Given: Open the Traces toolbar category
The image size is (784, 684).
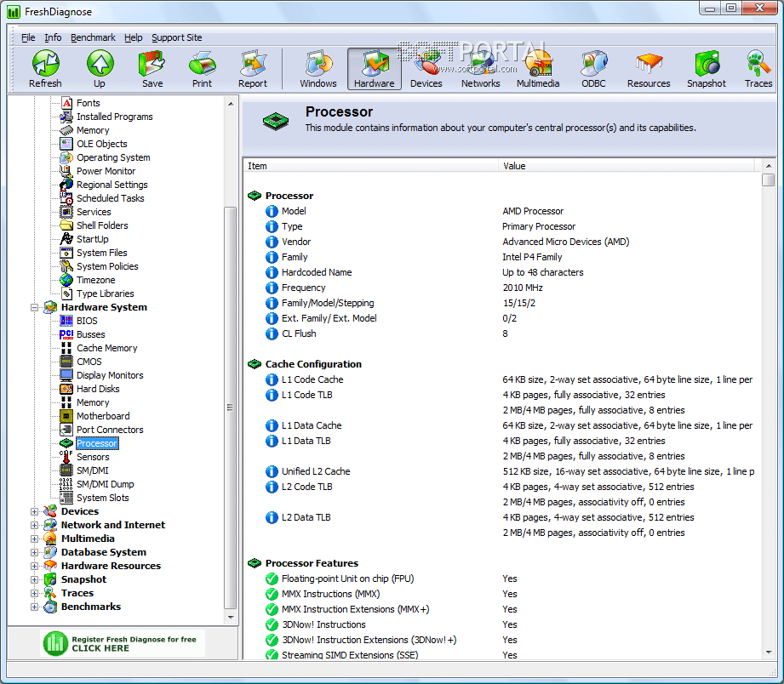Looking at the screenshot, I should coord(758,68).
